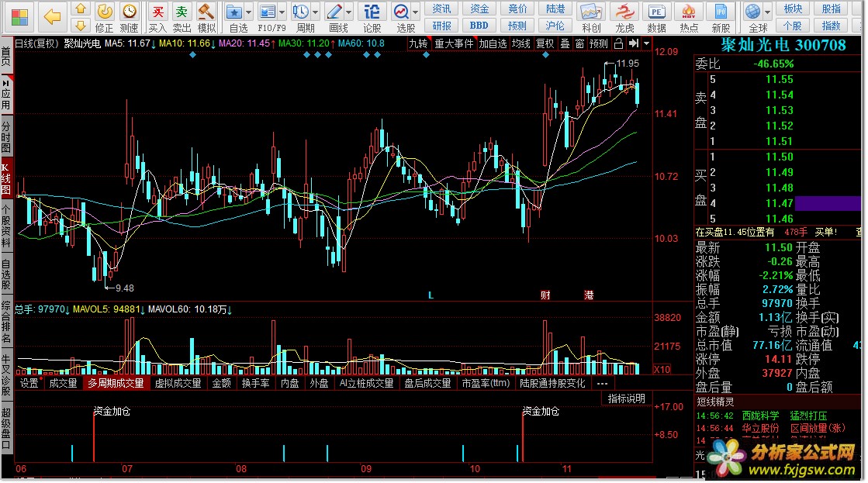Click the BBD button
This screenshot has width=868, height=483.
(479, 26)
